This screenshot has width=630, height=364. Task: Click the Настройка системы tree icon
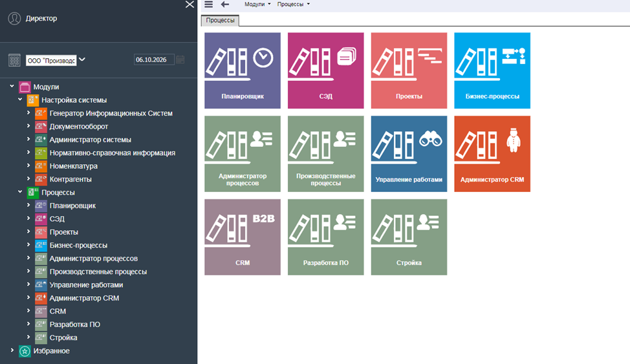point(32,100)
